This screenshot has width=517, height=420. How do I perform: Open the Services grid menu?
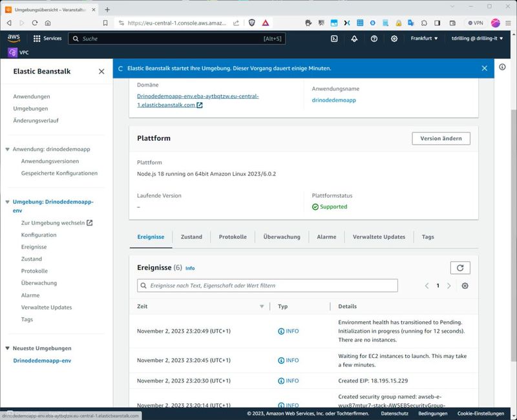(47, 39)
